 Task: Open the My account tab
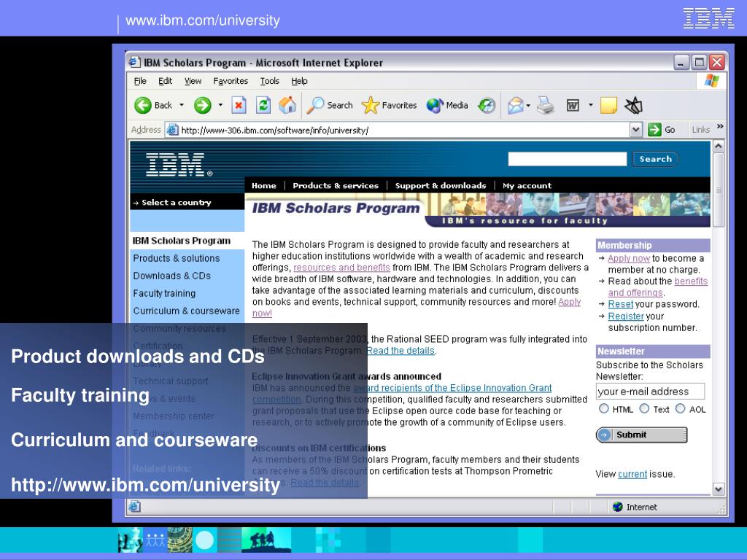click(527, 185)
